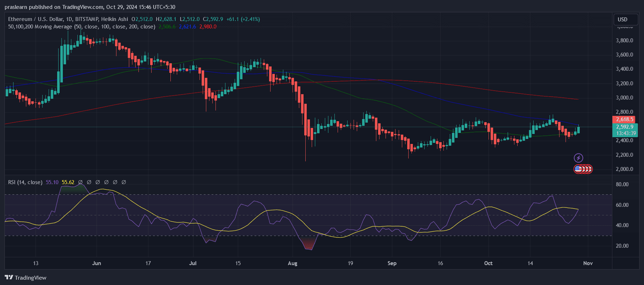Click the green 2,592.9 current price label
The height and width of the screenshot is (285, 644).
point(625,127)
